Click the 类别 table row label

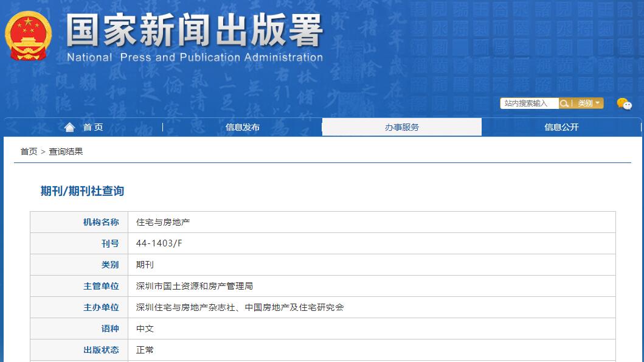(110, 265)
